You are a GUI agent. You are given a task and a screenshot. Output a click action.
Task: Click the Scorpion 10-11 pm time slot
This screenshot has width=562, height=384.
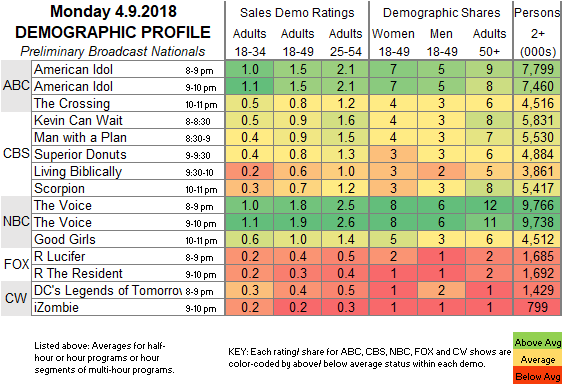coord(201,190)
